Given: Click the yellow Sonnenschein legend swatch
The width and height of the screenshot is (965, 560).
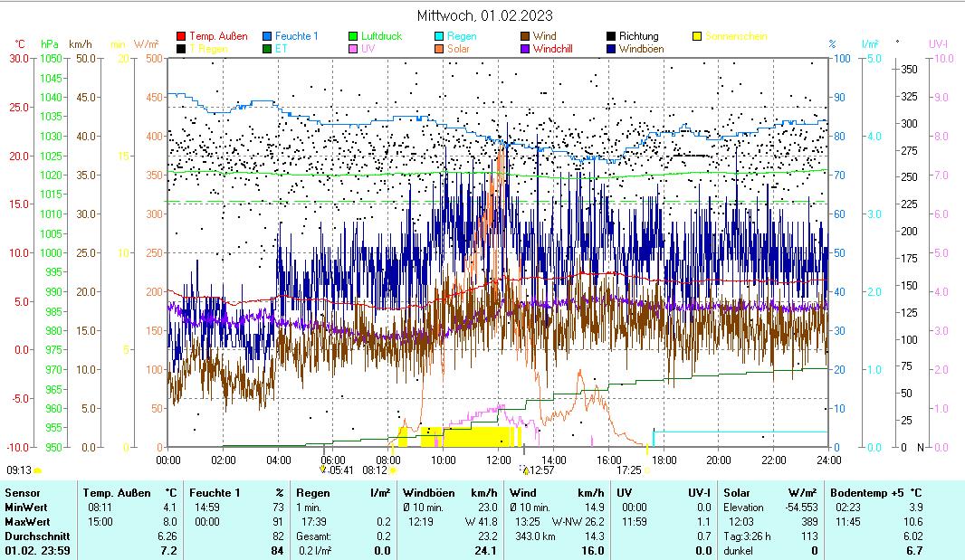Looking at the screenshot, I should click(697, 36).
